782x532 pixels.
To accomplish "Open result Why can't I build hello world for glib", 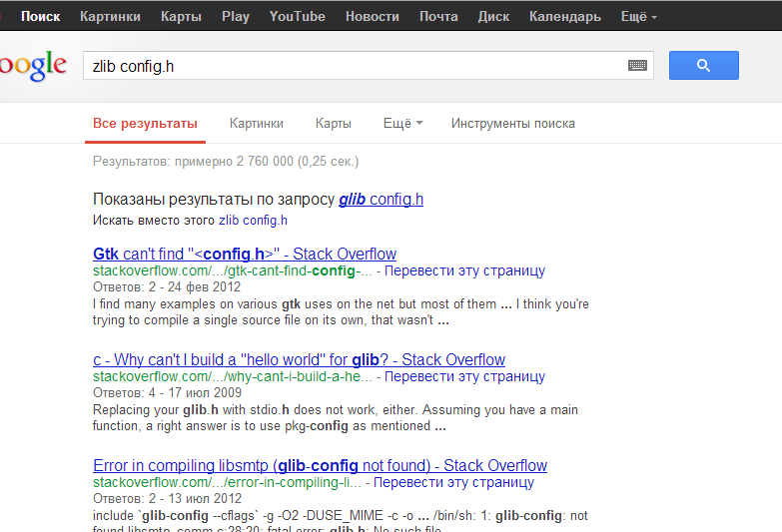I will point(299,359).
